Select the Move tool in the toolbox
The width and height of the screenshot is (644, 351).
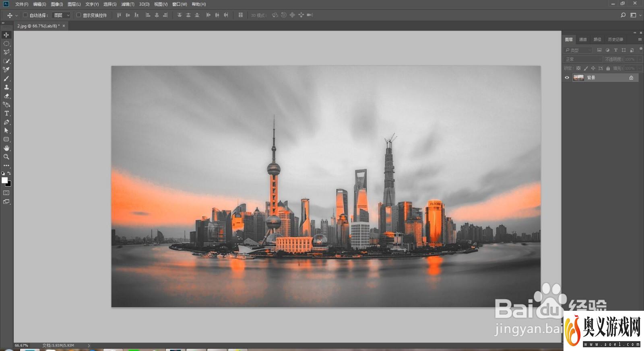pyautogui.click(x=6, y=35)
